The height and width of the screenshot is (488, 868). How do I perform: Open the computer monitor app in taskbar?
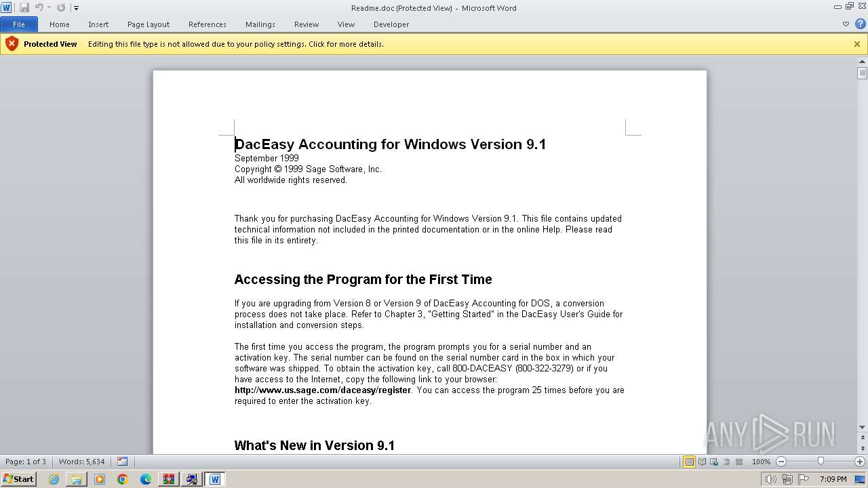[x=192, y=479]
